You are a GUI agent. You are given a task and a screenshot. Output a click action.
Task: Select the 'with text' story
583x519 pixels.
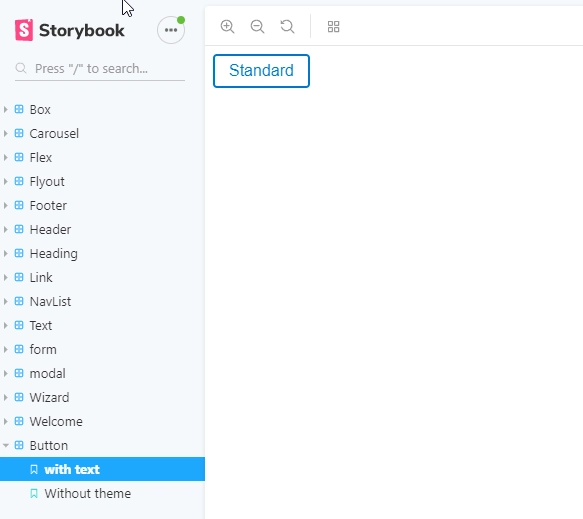pyautogui.click(x=102, y=469)
